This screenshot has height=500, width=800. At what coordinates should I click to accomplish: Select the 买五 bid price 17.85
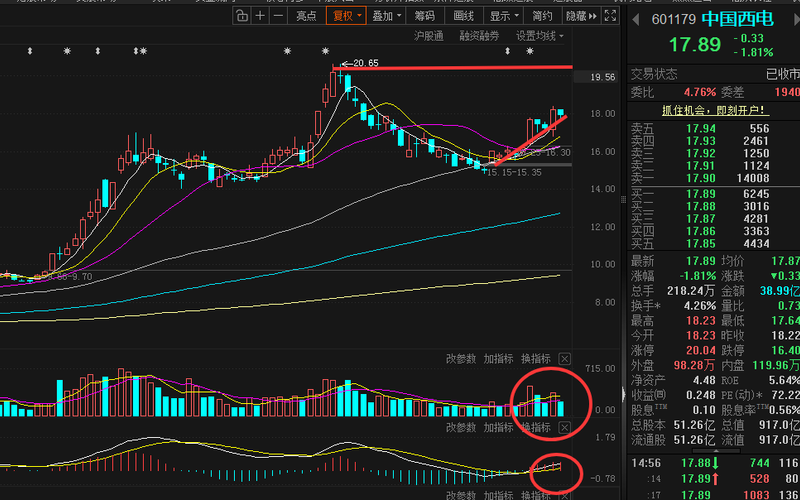click(x=701, y=243)
